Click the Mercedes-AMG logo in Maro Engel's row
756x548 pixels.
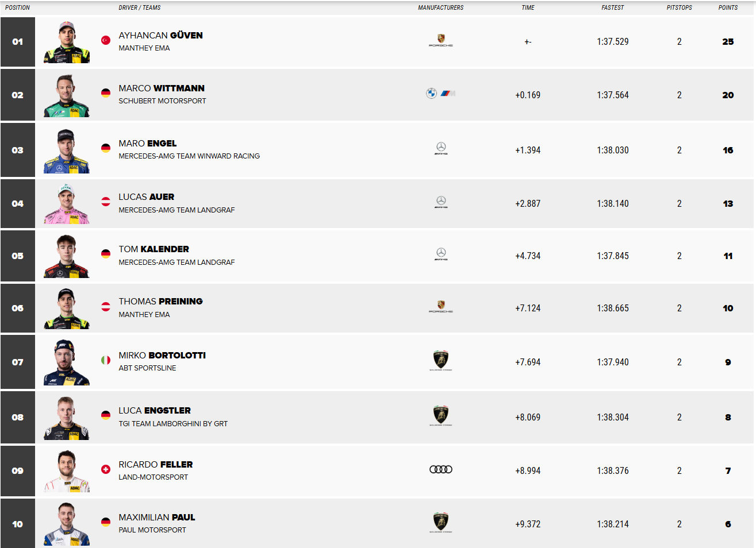click(441, 149)
